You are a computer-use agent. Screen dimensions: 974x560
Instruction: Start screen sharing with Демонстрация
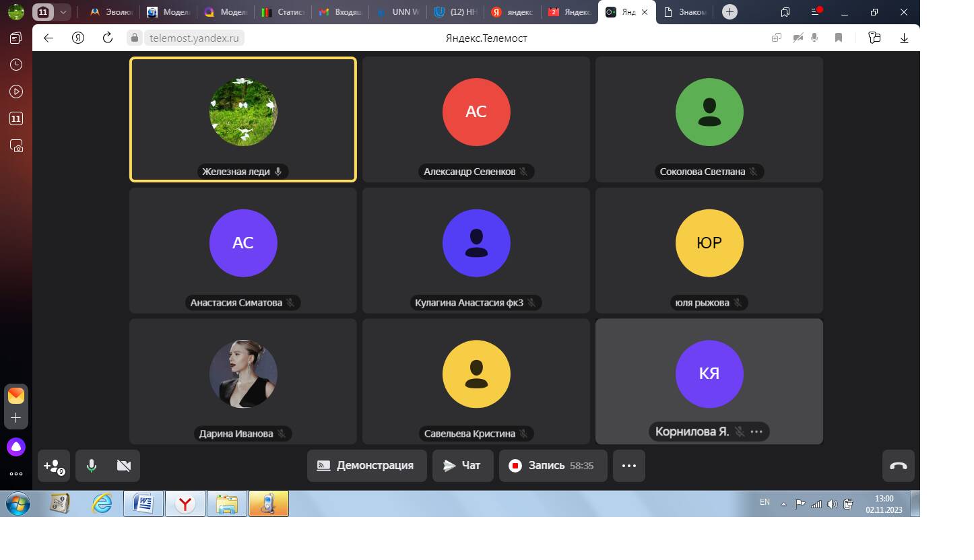[x=367, y=466]
